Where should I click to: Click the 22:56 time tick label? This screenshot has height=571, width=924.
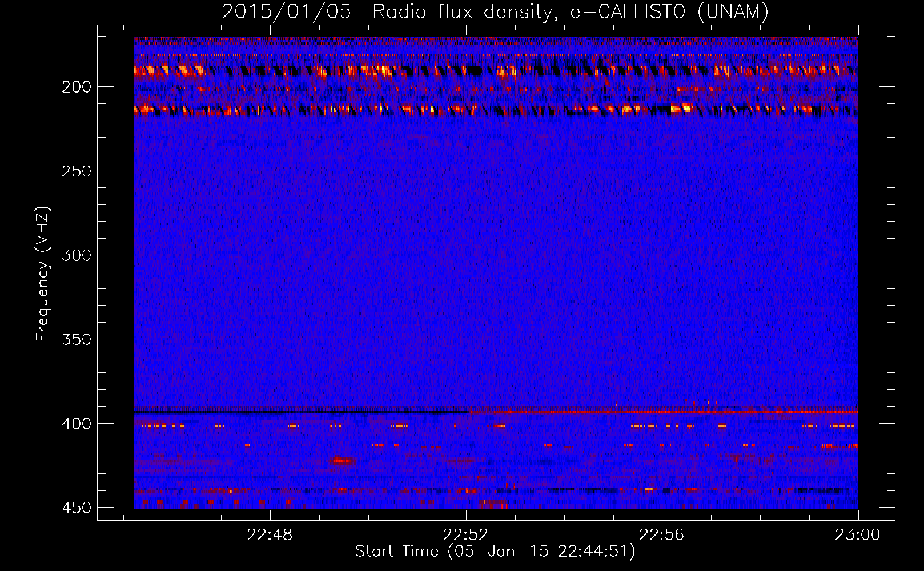661,535
